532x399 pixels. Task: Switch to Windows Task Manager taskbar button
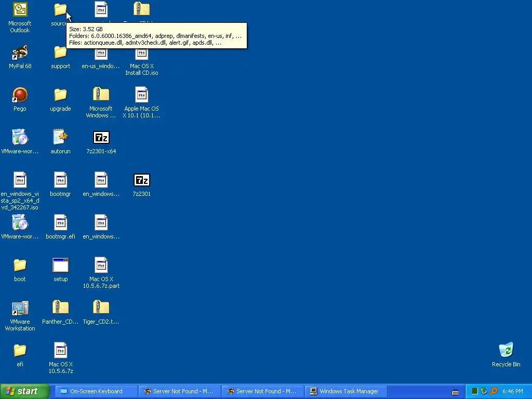345,391
